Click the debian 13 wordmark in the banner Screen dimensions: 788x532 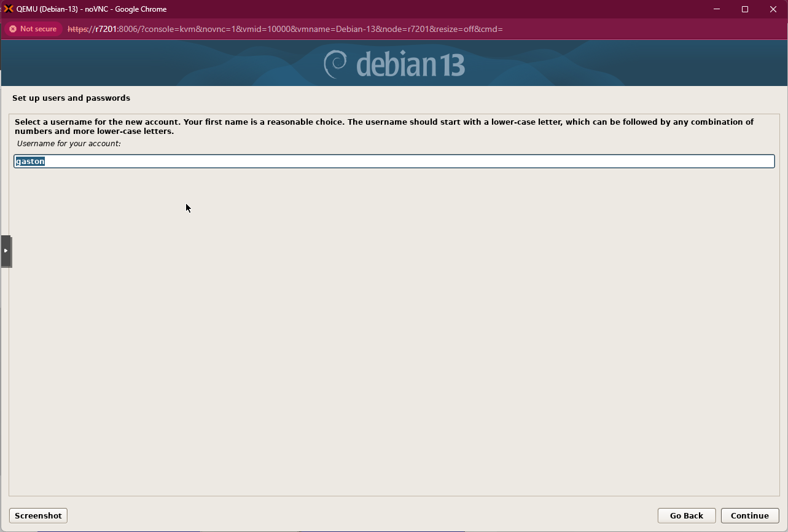point(410,63)
